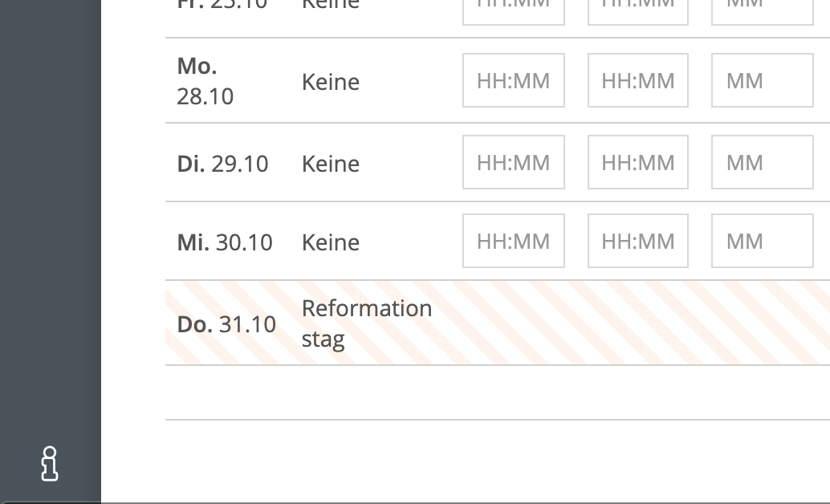Click the end time field for Di. 29.10
The height and width of the screenshot is (504, 830).
pyautogui.click(x=637, y=162)
